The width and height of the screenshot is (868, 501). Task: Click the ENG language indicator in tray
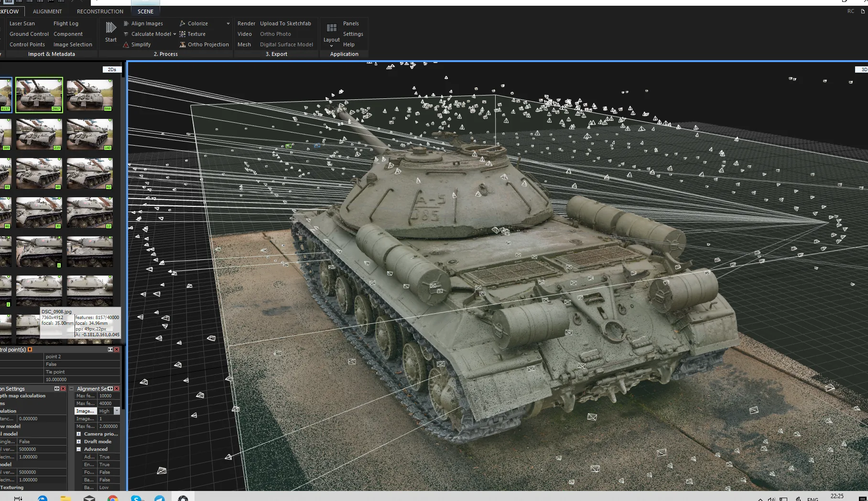point(813,499)
